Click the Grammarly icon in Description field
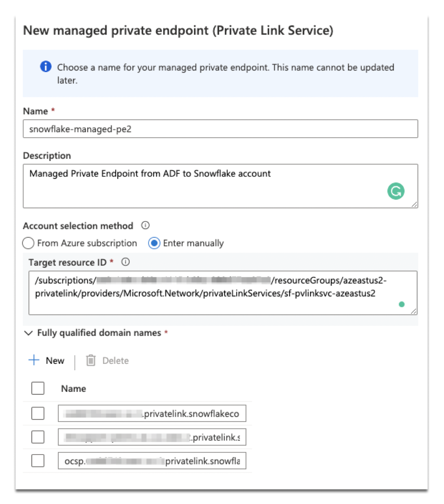 click(396, 191)
